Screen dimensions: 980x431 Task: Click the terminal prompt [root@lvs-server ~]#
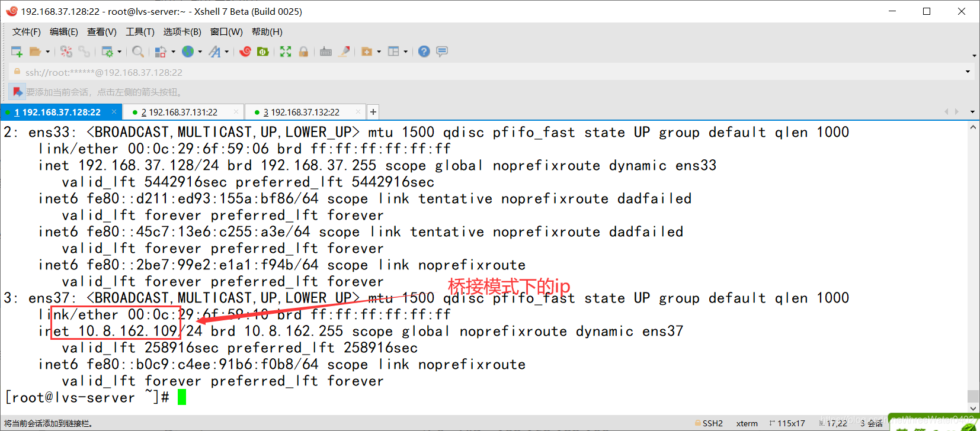click(87, 397)
